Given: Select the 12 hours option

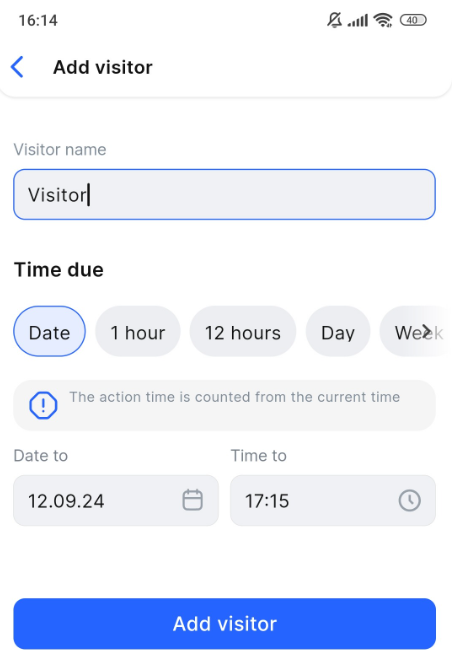Looking at the screenshot, I should point(243,332).
